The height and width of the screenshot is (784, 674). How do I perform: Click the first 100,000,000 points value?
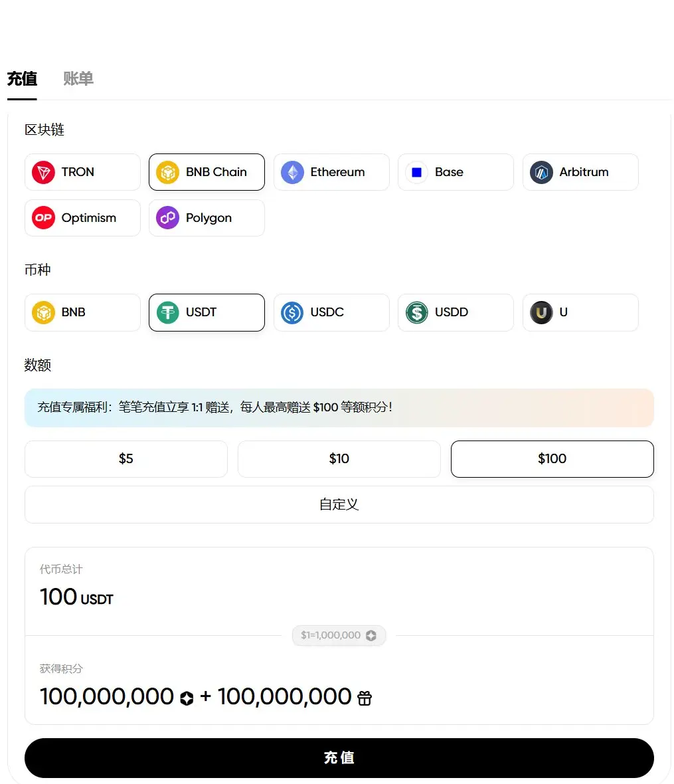click(107, 696)
